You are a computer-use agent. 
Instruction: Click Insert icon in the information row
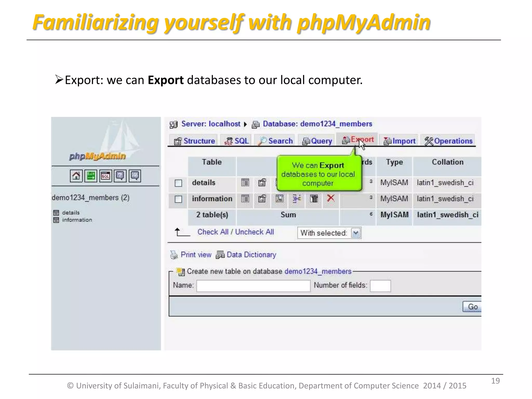[x=297, y=199]
